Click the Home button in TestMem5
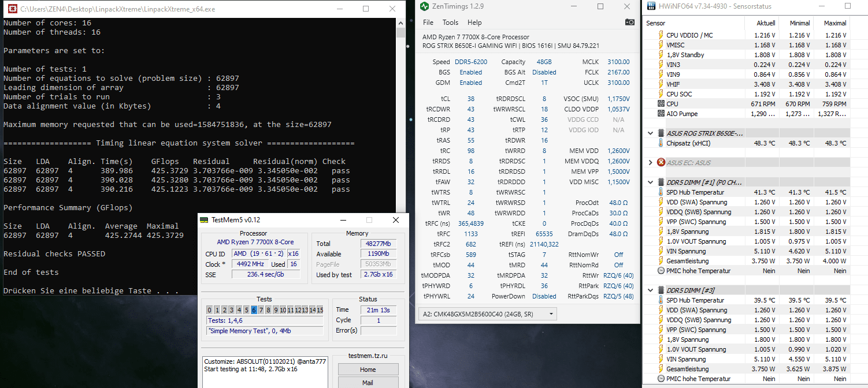Viewport: 868px width, 388px height. click(368, 370)
